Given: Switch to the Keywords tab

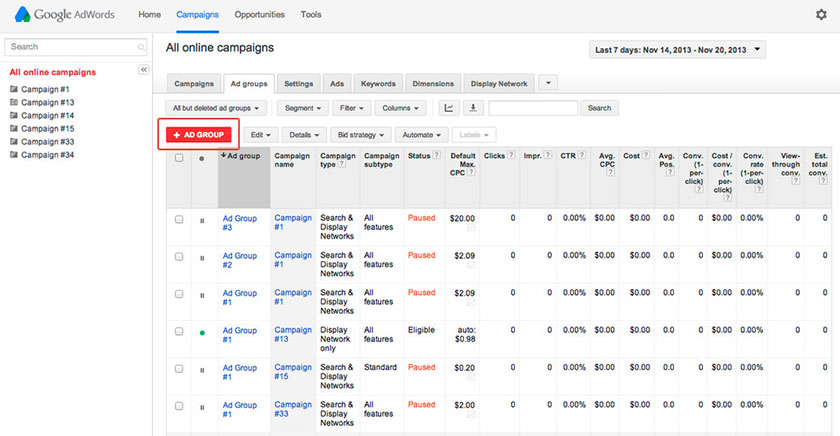Looking at the screenshot, I should click(x=378, y=83).
